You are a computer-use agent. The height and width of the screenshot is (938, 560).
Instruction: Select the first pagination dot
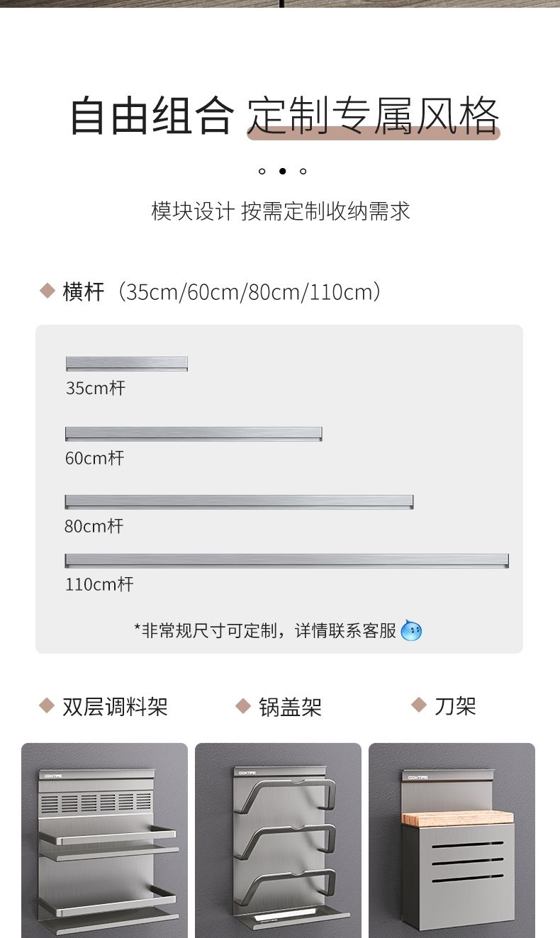(x=262, y=171)
